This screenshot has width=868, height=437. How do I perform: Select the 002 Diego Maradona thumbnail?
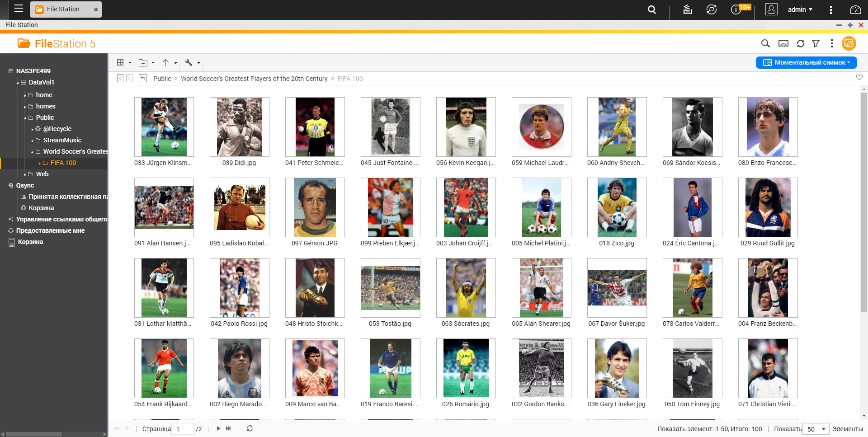[x=239, y=368]
